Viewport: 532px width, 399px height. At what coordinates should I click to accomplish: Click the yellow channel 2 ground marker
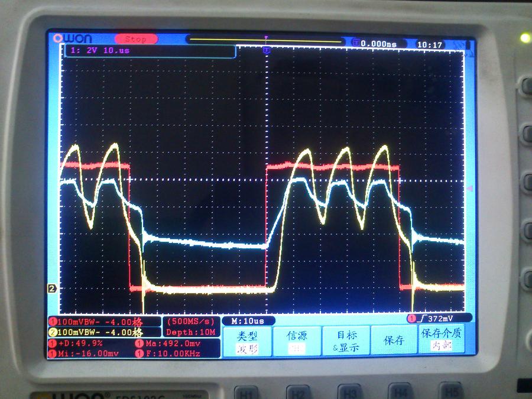52,288
